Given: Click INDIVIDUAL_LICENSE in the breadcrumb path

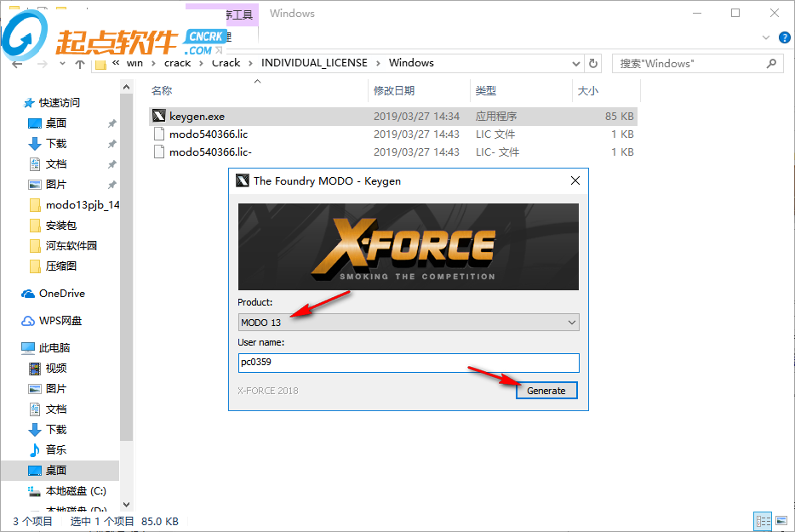Looking at the screenshot, I should pos(314,63).
